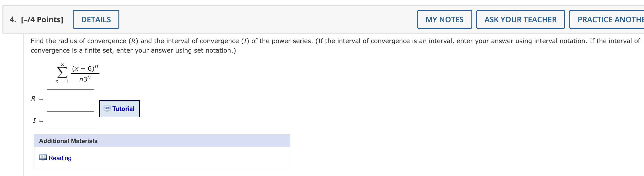
Task: Click the 123 badge inside the Tutorial button
Action: 107,108
